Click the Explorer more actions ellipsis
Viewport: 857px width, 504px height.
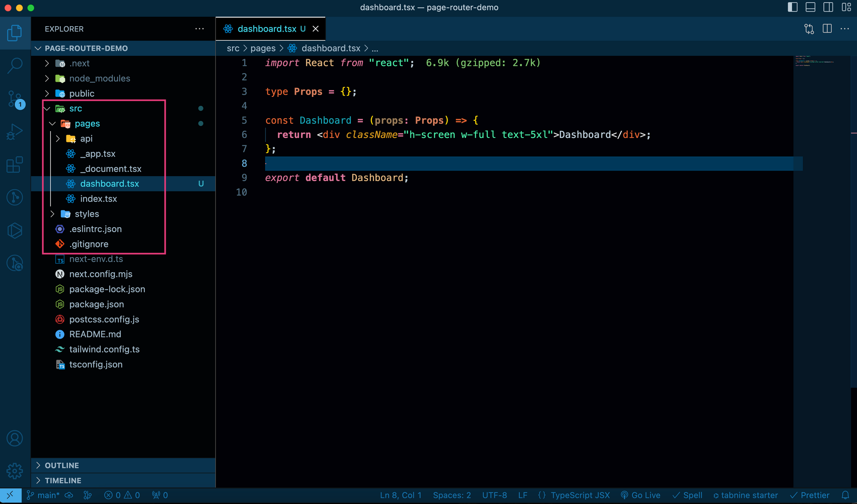[200, 29]
